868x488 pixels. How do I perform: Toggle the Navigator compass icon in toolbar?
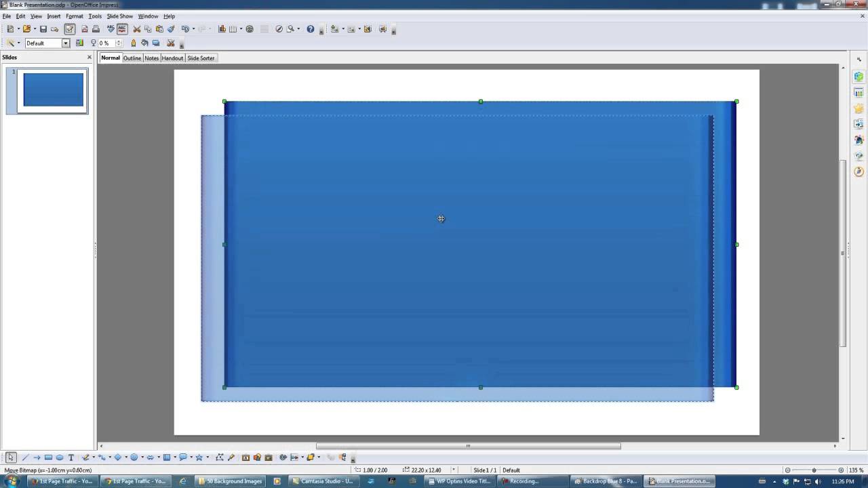(x=279, y=29)
